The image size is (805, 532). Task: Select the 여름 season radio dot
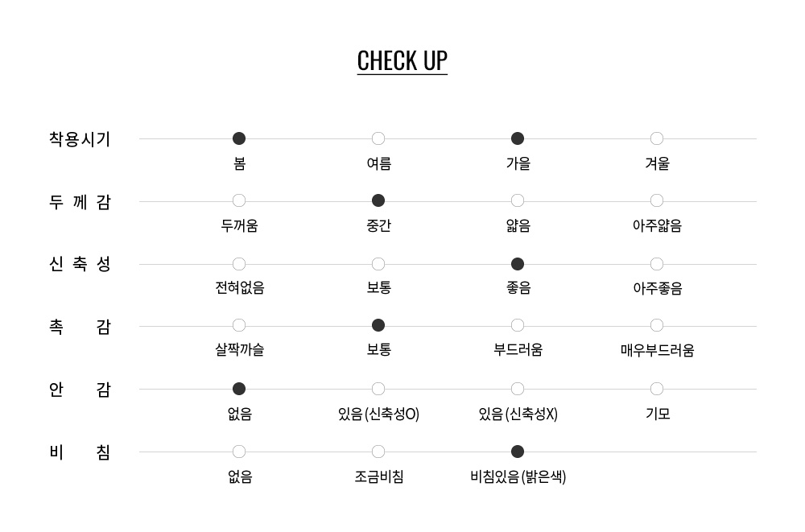click(378, 138)
